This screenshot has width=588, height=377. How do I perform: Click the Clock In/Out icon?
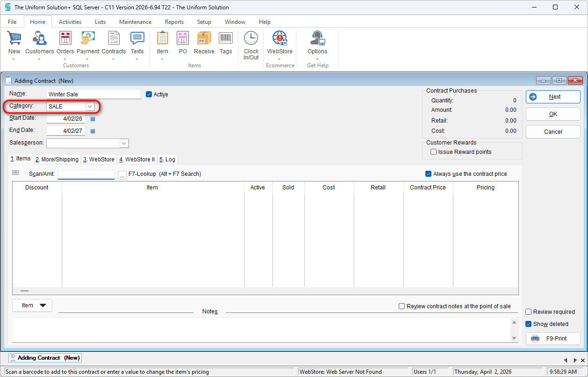click(x=251, y=39)
